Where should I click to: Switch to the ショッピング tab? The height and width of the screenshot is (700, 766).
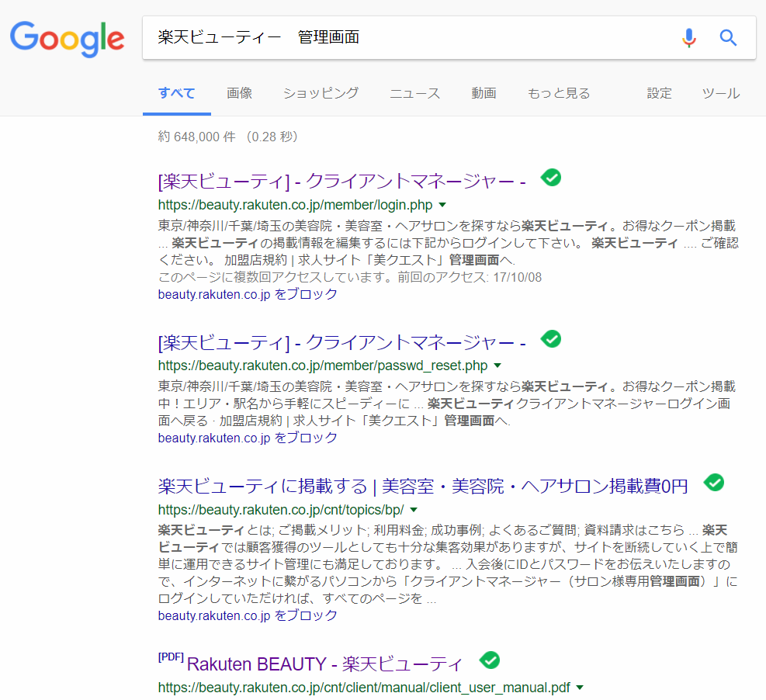(321, 93)
